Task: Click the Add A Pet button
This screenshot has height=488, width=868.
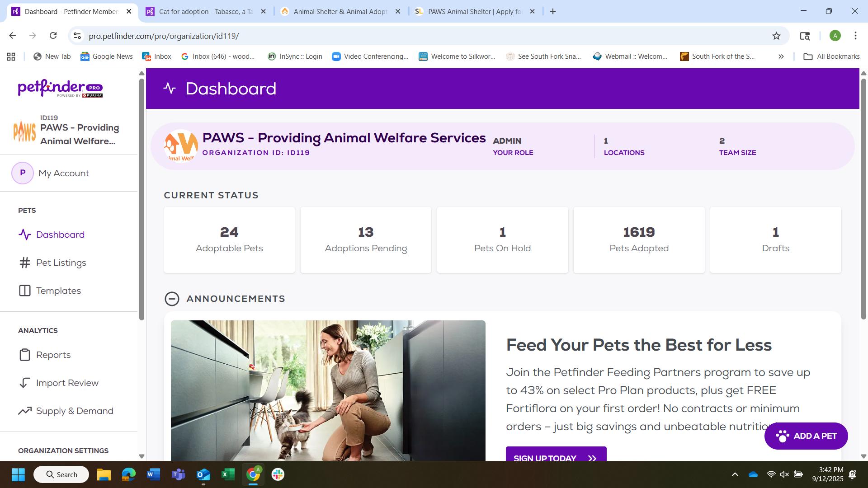Action: pyautogui.click(x=806, y=436)
